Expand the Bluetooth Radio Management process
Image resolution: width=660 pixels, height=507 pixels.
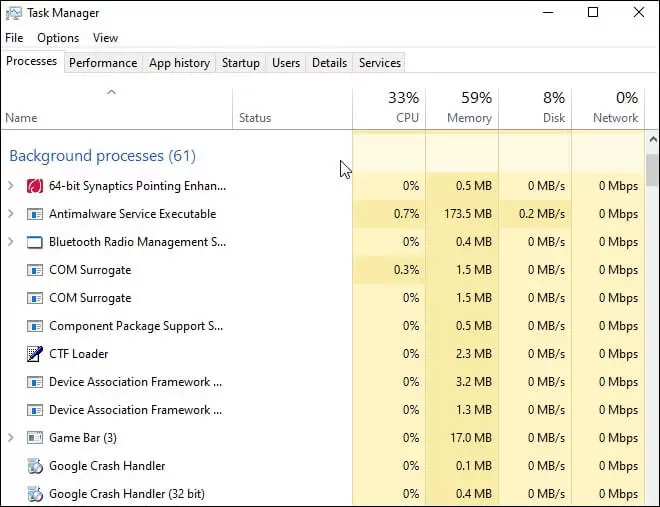11,242
